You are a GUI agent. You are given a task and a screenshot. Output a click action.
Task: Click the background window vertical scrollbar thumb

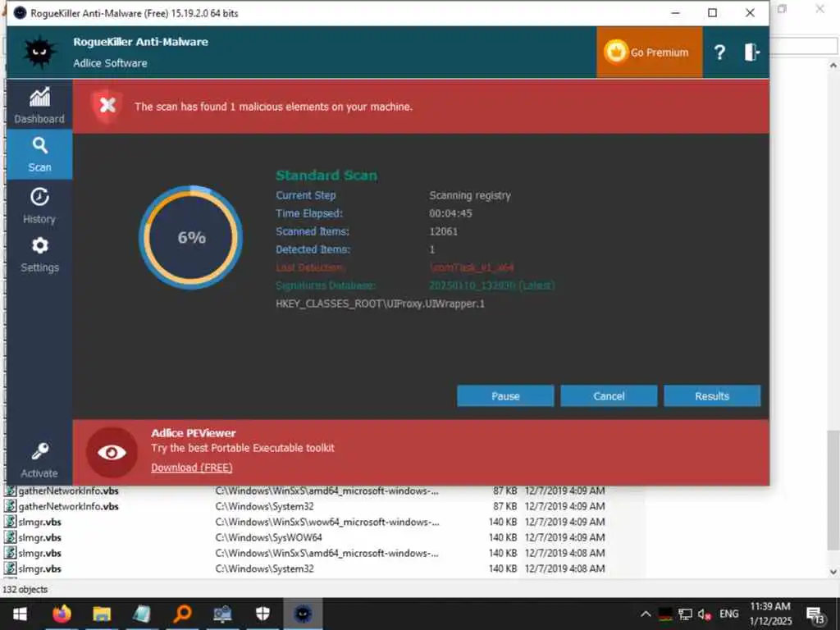(833, 490)
